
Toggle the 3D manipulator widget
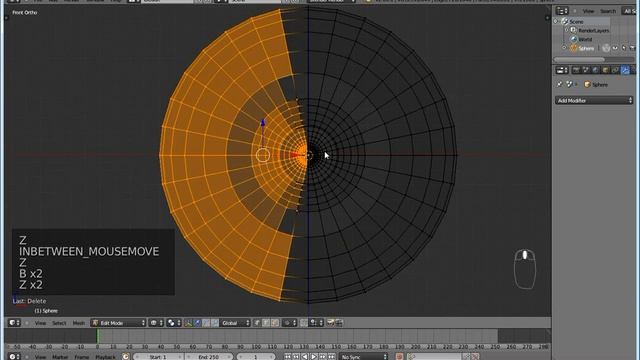pyautogui.click(x=189, y=323)
